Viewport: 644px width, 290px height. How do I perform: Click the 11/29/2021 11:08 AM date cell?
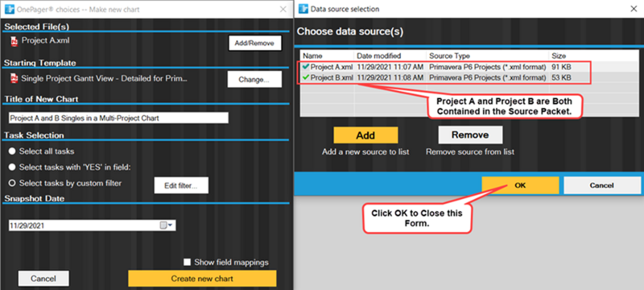click(x=390, y=77)
